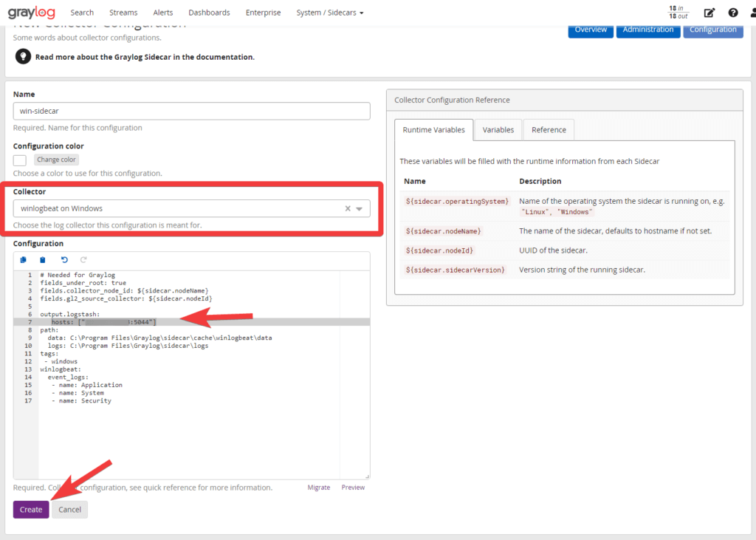Select the ${sidecar.sidecarVersion} variable
756x540 pixels.
[455, 270]
